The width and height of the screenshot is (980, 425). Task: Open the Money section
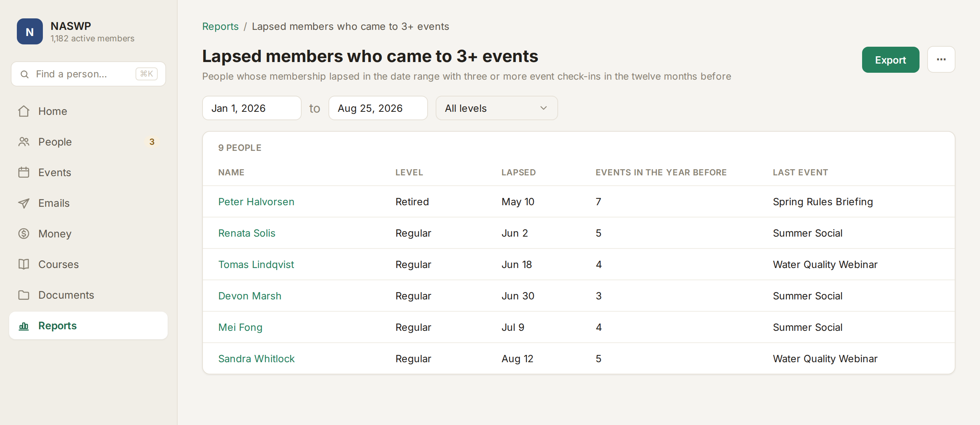pyautogui.click(x=88, y=234)
